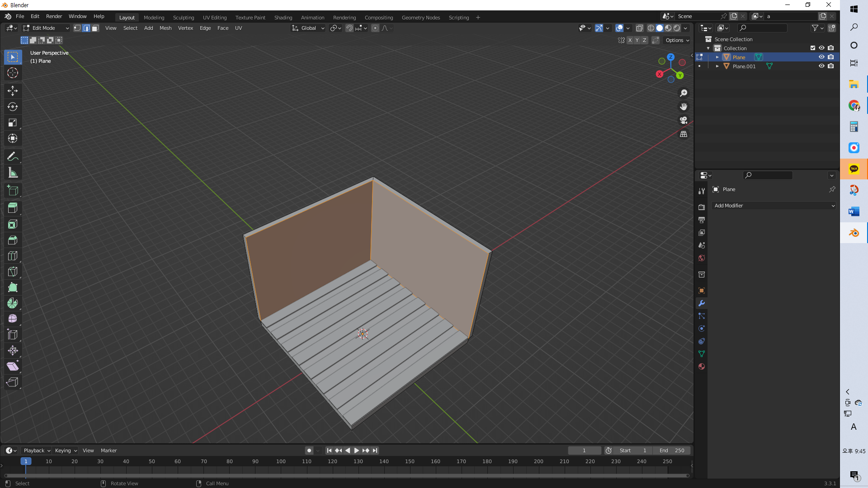This screenshot has width=868, height=488.
Task: Select the Knife tool in toolbar
Action: click(x=13, y=272)
